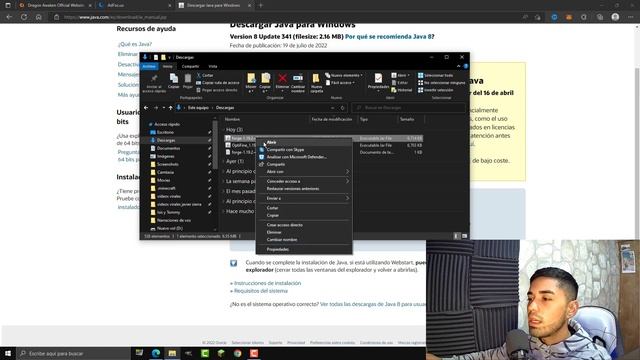The height and width of the screenshot is (360, 640).
Task: Click the refresh icon beside address bar
Action: pos(342,108)
